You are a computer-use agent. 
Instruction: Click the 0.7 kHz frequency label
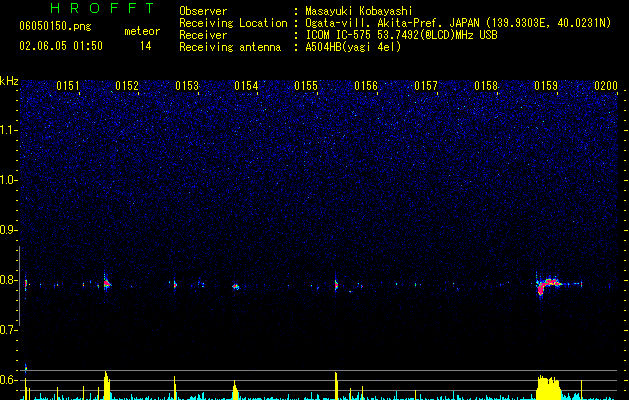[x=8, y=330]
